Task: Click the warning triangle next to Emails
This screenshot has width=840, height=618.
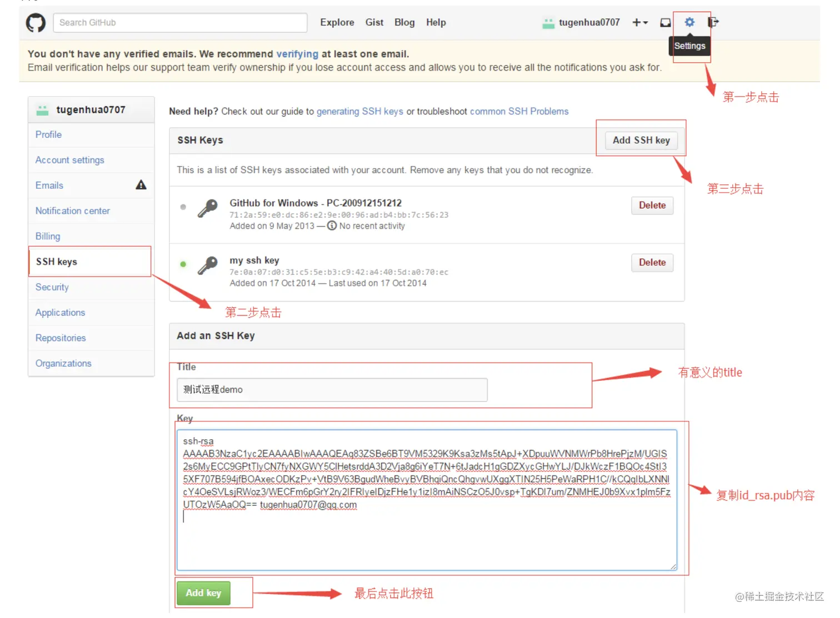Action: [141, 185]
